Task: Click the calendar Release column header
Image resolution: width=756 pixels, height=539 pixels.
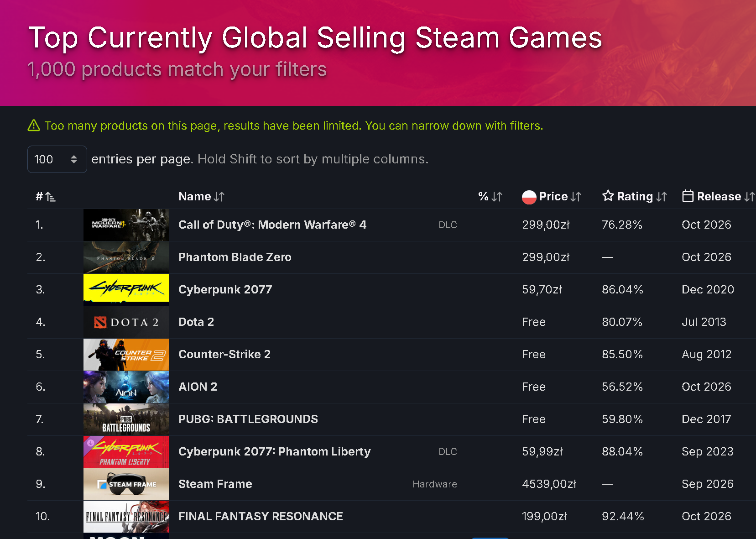Action: coord(718,196)
